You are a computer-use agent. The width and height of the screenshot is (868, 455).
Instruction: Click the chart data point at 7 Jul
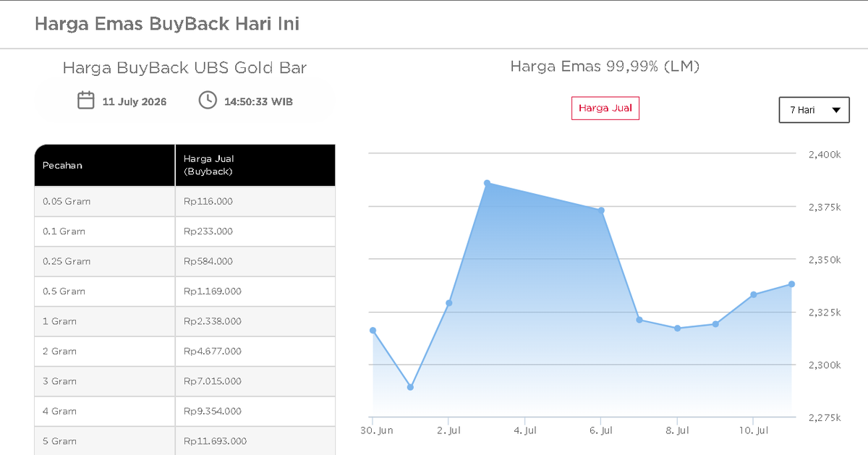click(639, 320)
